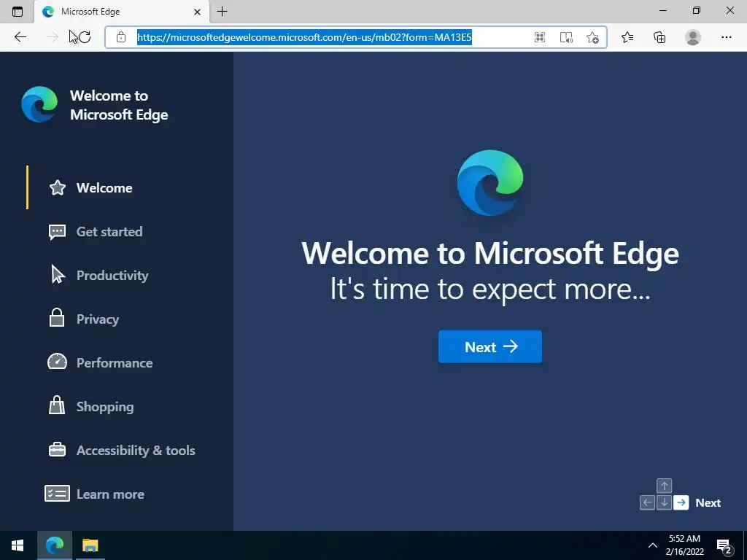Click the star icon beside Welcome
Screen dimensions: 747x560
click(58, 187)
